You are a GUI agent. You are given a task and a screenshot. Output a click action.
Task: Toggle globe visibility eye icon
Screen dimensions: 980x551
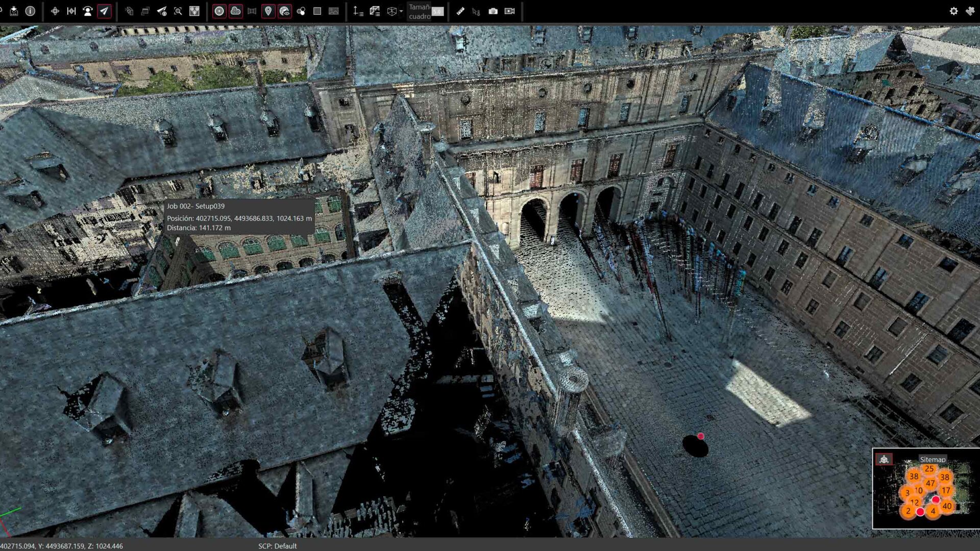[x=284, y=11]
